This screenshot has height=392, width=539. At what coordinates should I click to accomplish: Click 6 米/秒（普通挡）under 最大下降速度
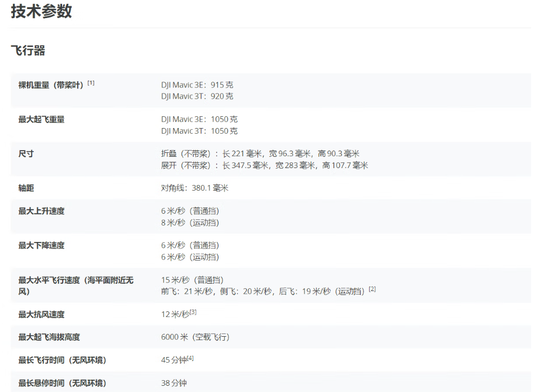click(190, 245)
